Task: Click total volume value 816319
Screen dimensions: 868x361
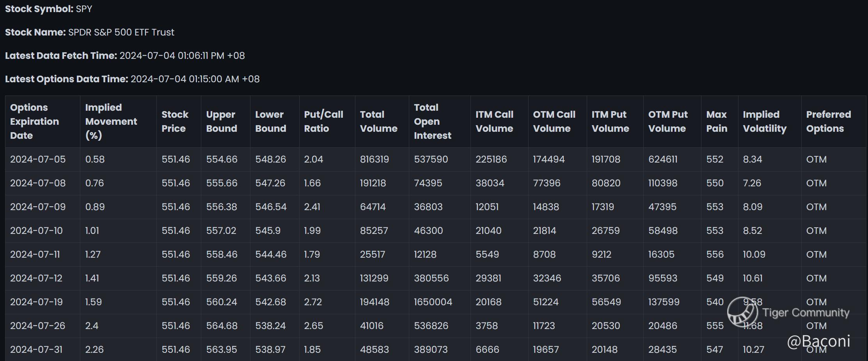Action: click(374, 159)
